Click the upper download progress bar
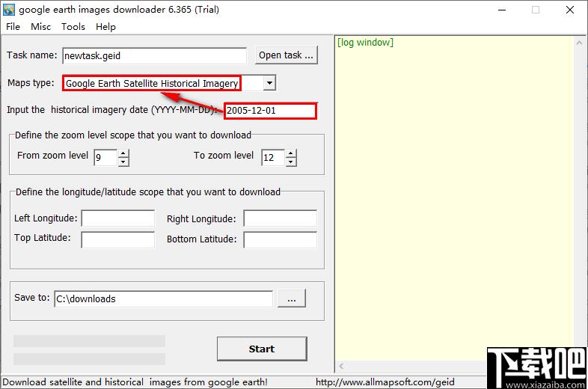This screenshot has height=389, width=588. click(x=89, y=341)
